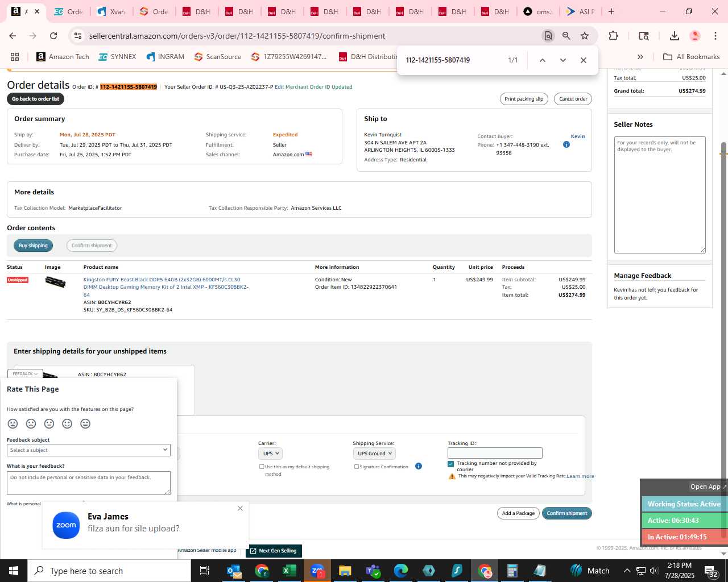Screen dimensions: 728x582
Task: Click the browser address bar URL
Action: tap(237, 36)
